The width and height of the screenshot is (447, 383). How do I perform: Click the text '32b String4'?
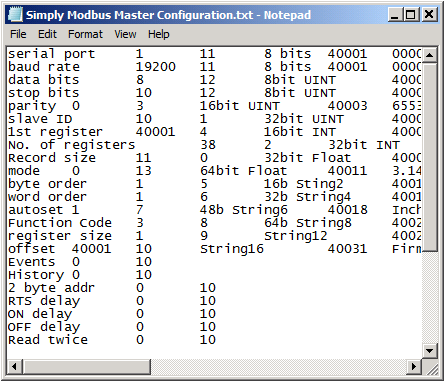(x=307, y=197)
